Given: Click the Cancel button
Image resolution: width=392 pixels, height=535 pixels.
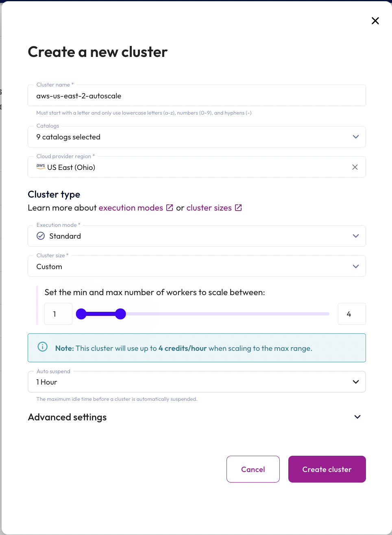Looking at the screenshot, I should point(253,469).
